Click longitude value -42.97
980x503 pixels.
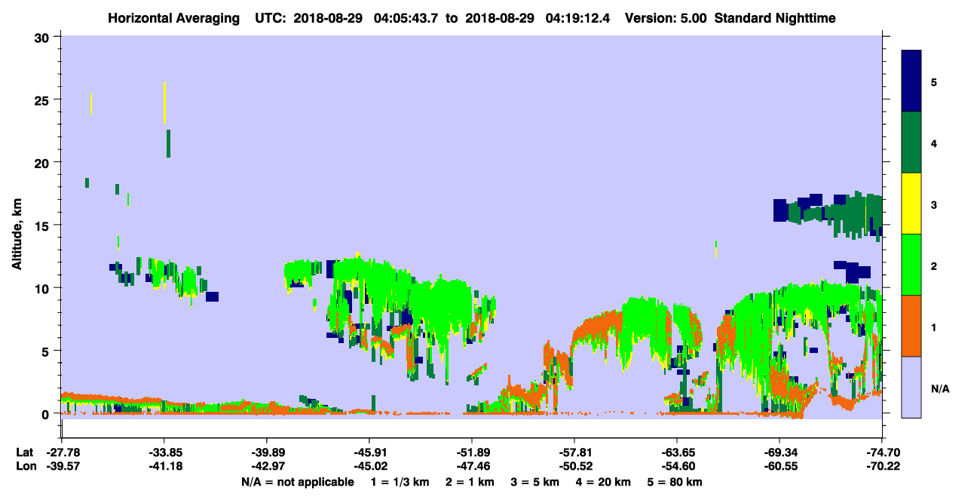267,466
